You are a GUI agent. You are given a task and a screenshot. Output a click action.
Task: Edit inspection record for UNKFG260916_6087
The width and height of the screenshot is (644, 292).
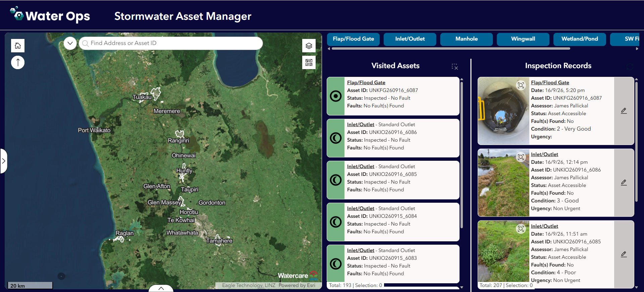(x=624, y=111)
